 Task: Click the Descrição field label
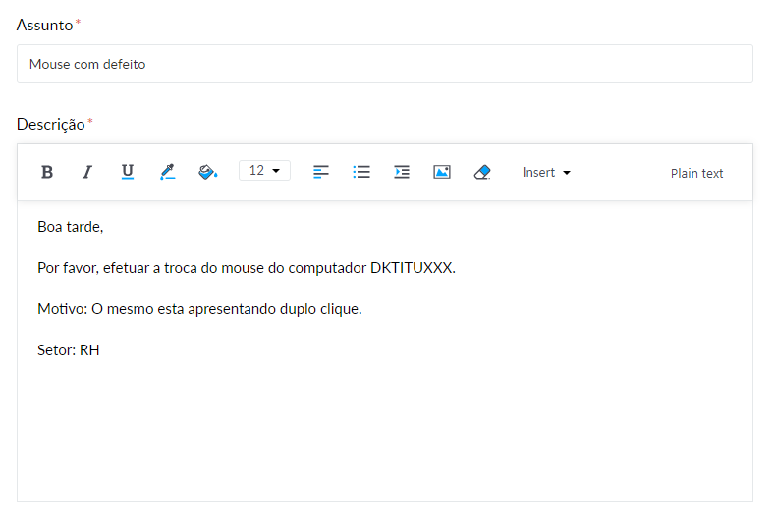tap(51, 124)
